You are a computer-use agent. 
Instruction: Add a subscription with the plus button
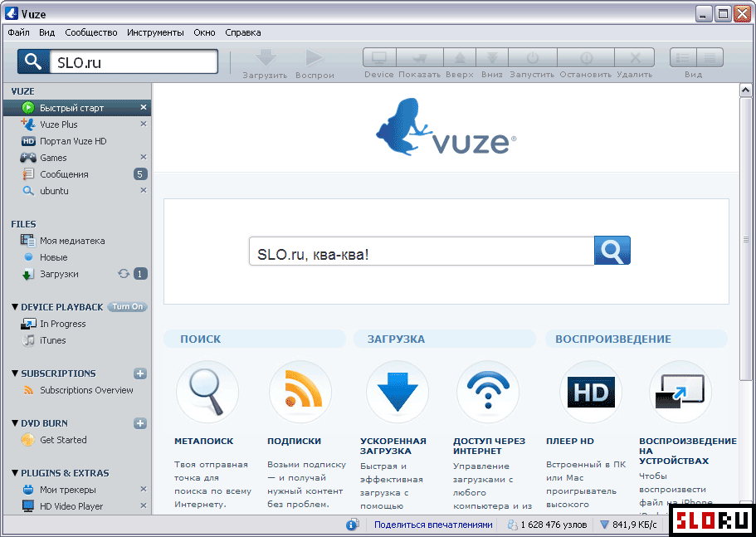coord(140,373)
